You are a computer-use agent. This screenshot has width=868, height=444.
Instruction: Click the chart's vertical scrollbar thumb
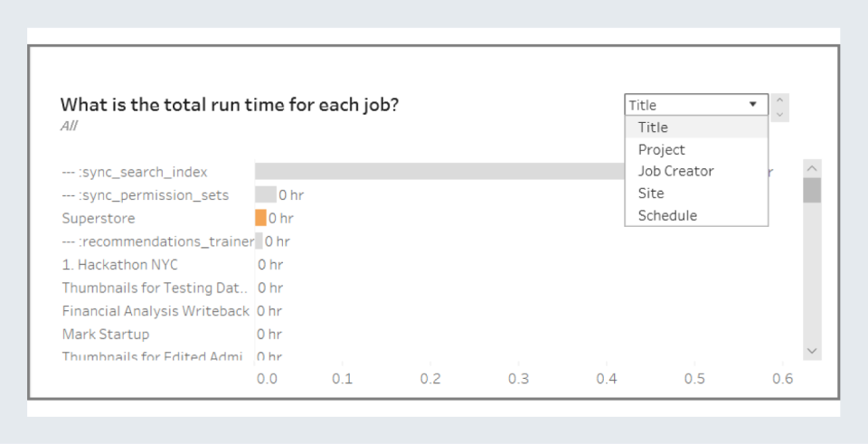pos(812,190)
